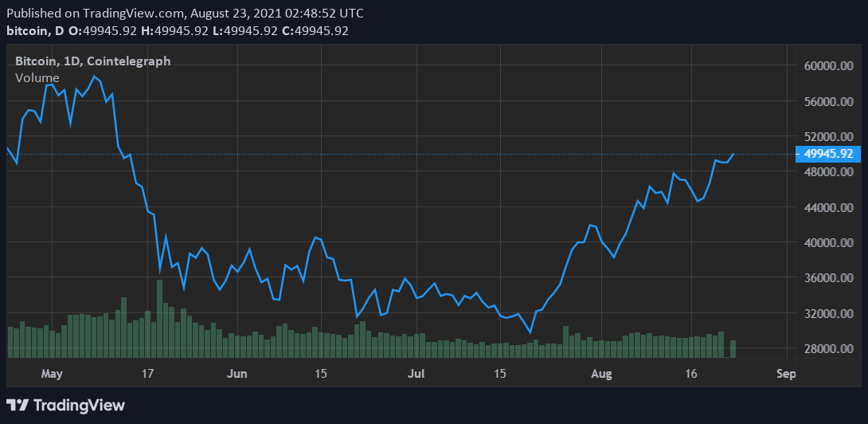
Task: Select the Sep label on time axis
Action: (785, 373)
